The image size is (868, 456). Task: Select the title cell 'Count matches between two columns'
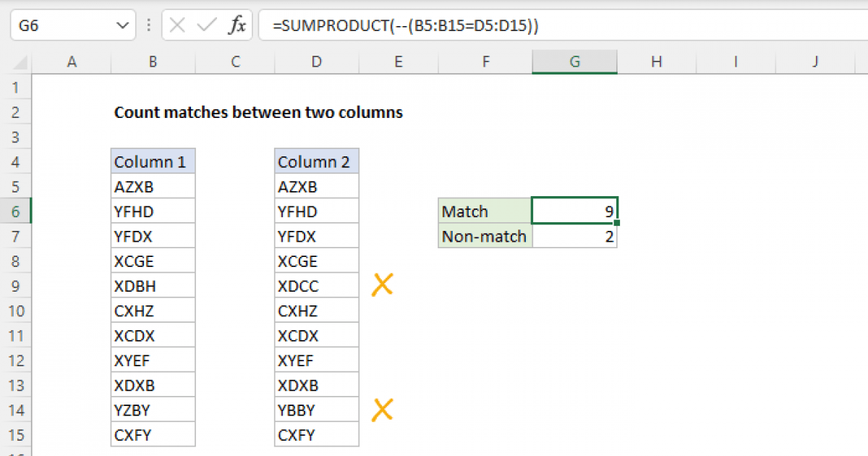coord(258,113)
